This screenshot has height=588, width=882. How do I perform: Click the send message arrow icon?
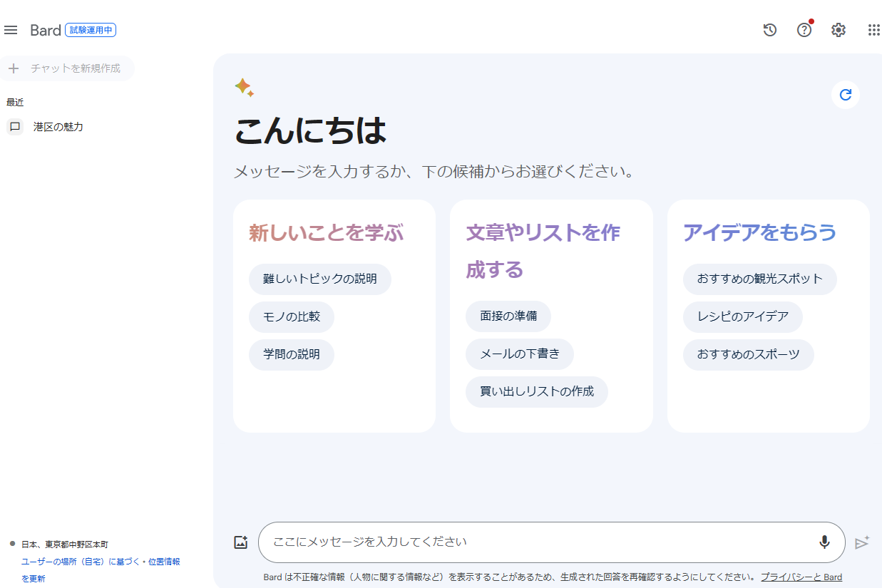pos(862,543)
